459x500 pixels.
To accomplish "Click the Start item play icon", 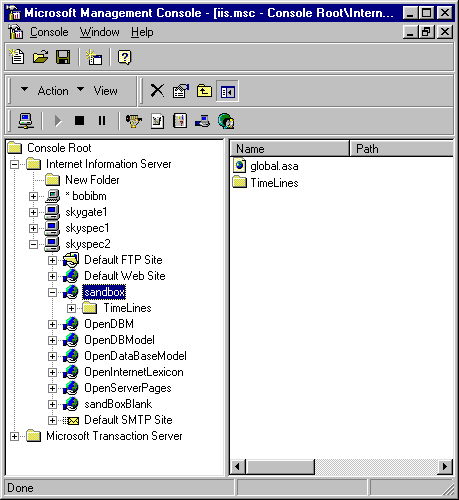I will (58, 121).
